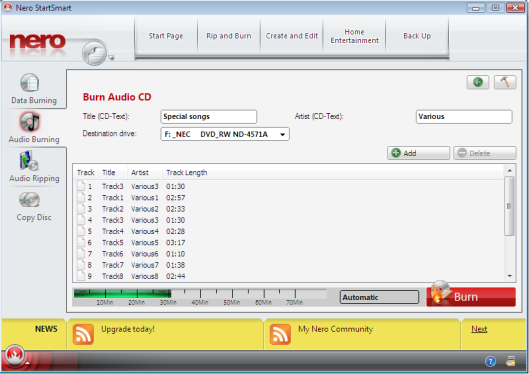Click the round Nero launcher button beside logo
This screenshot has width=529, height=374.
tap(94, 53)
